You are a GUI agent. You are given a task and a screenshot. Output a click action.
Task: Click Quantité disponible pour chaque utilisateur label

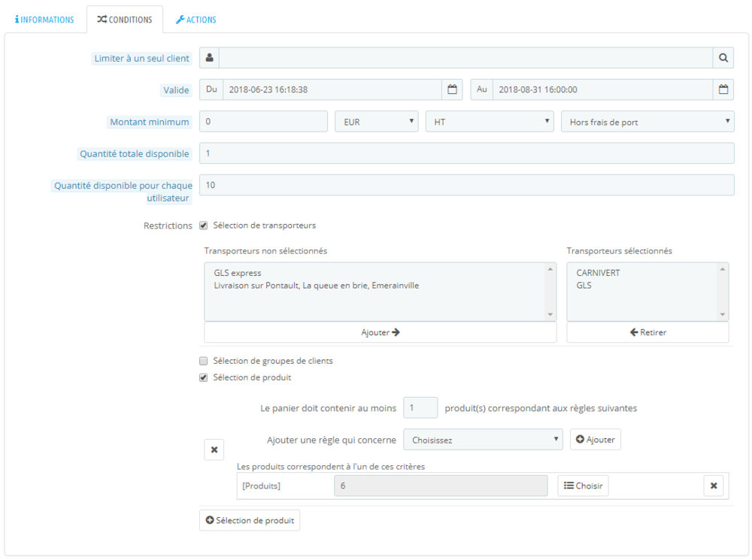click(x=123, y=192)
